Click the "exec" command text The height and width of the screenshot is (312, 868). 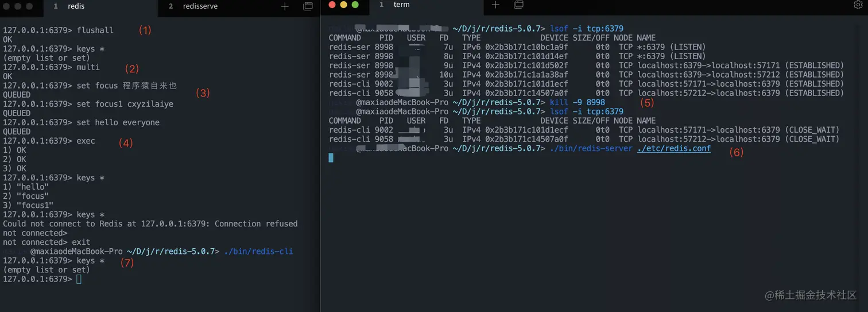86,141
